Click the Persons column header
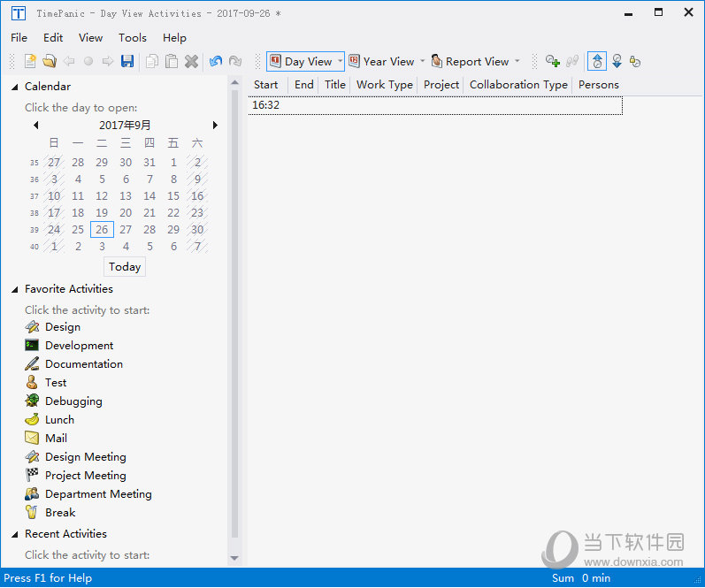Image resolution: width=705 pixels, height=588 pixels. pyautogui.click(x=599, y=85)
